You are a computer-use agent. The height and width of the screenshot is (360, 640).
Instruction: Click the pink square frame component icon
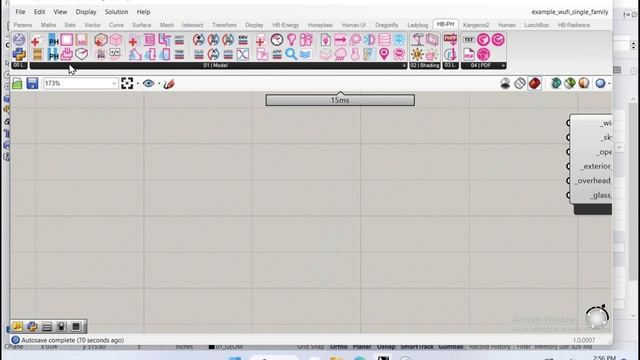point(67,40)
